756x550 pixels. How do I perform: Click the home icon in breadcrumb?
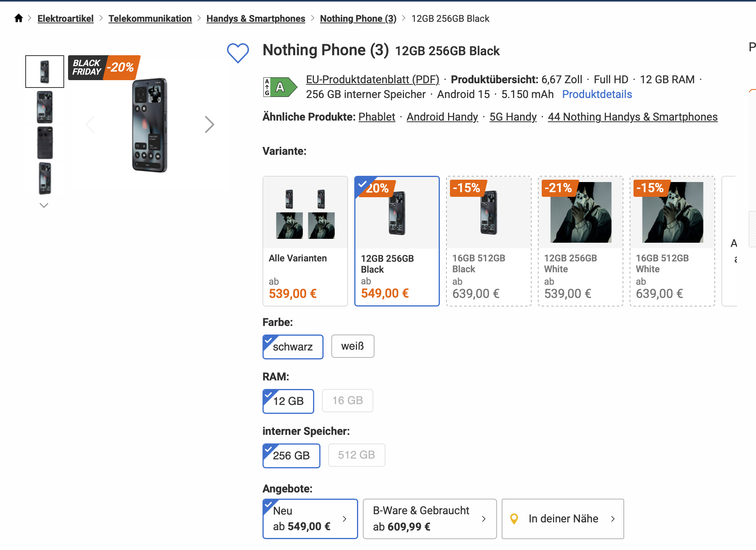click(19, 18)
